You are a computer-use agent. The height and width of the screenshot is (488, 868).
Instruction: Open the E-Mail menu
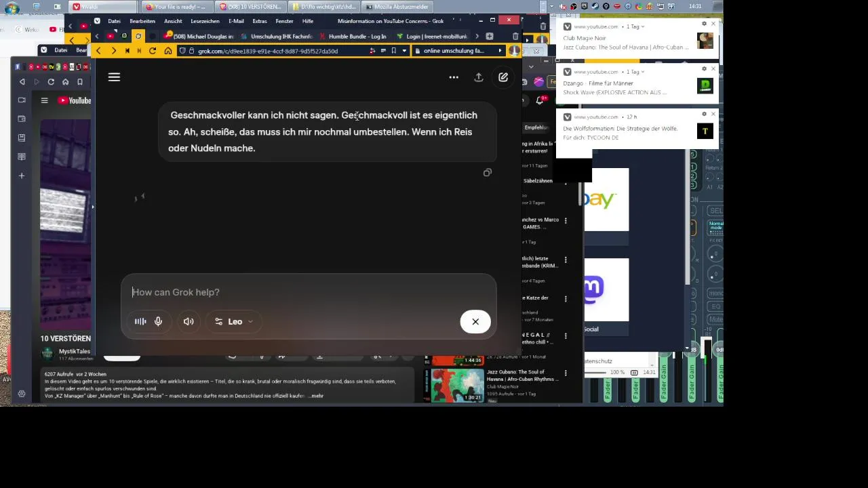pos(236,21)
